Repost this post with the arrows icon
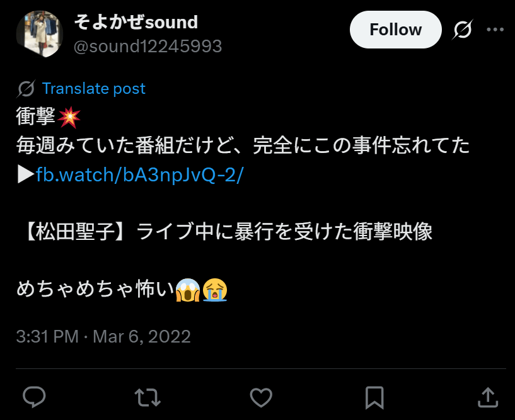This screenshot has height=420, width=515. [148, 397]
